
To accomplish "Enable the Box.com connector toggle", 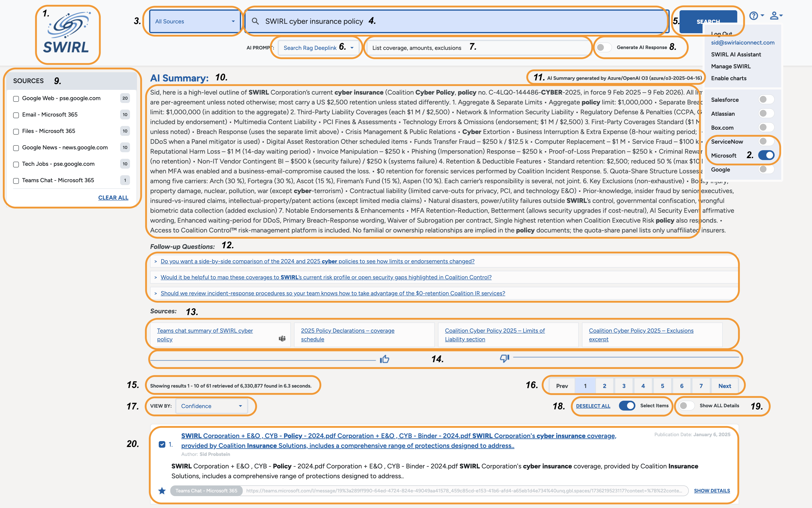I will (x=767, y=127).
